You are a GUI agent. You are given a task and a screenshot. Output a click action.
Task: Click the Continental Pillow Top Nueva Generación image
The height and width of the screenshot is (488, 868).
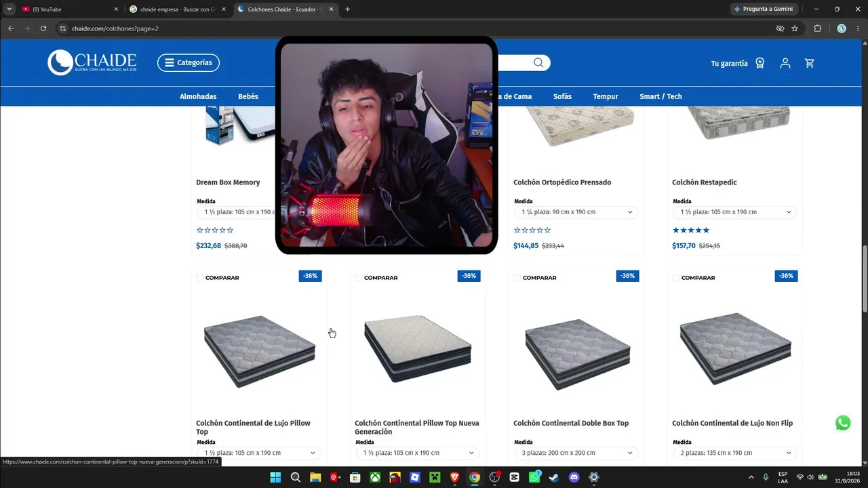(x=418, y=350)
